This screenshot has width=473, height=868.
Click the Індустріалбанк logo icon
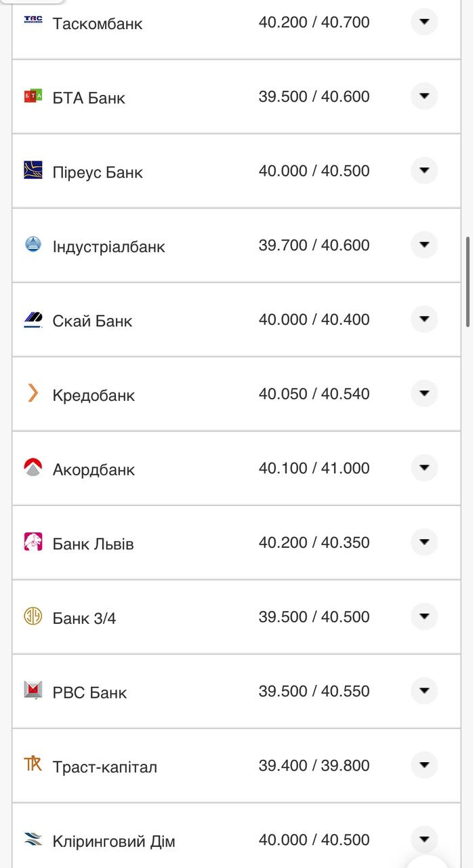click(x=33, y=244)
